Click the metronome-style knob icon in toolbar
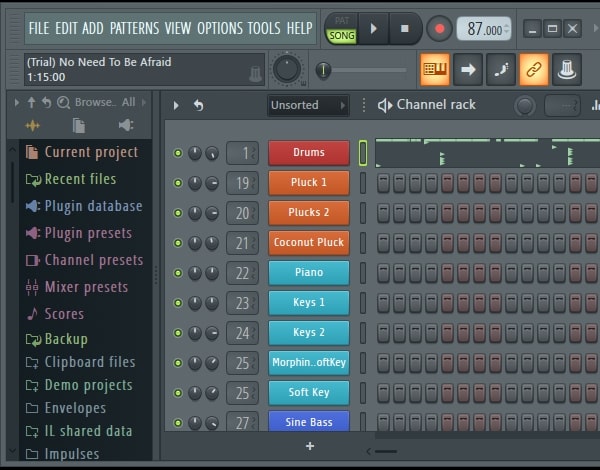The height and width of the screenshot is (470, 600). (567, 69)
